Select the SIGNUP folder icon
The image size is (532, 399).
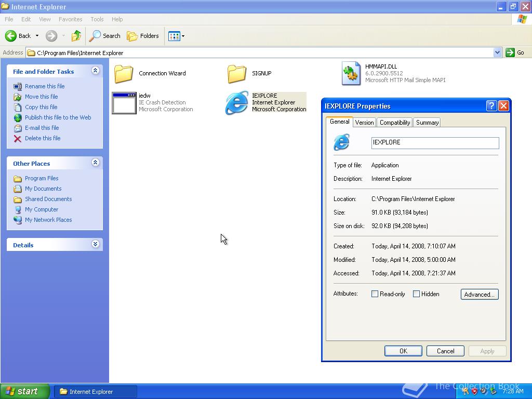tap(237, 73)
